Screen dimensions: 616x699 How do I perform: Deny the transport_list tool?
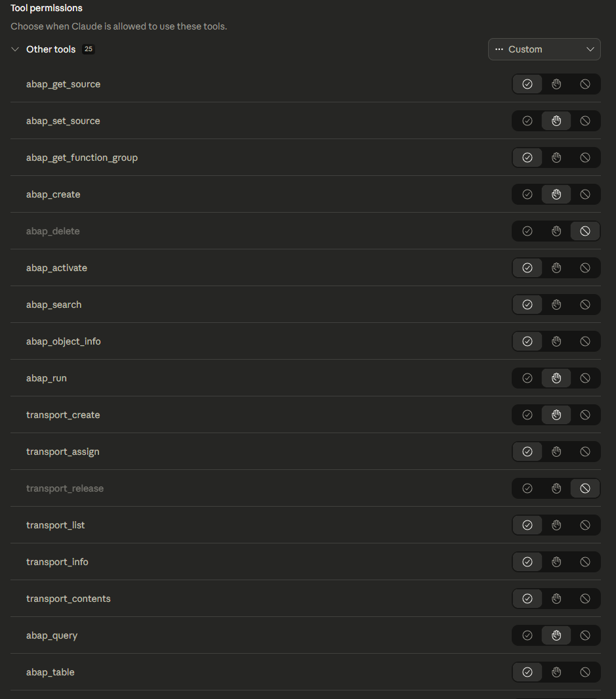pyautogui.click(x=585, y=525)
